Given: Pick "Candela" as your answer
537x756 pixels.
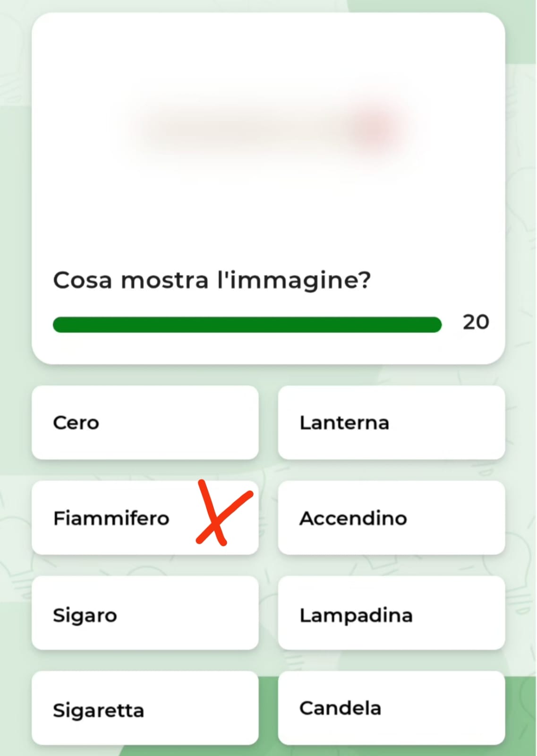Looking at the screenshot, I should coord(391,708).
